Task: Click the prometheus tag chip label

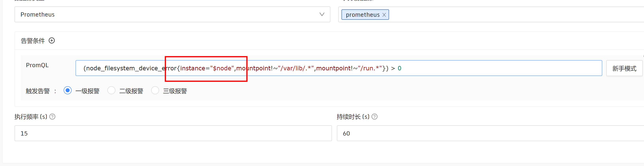Action: 363,15
